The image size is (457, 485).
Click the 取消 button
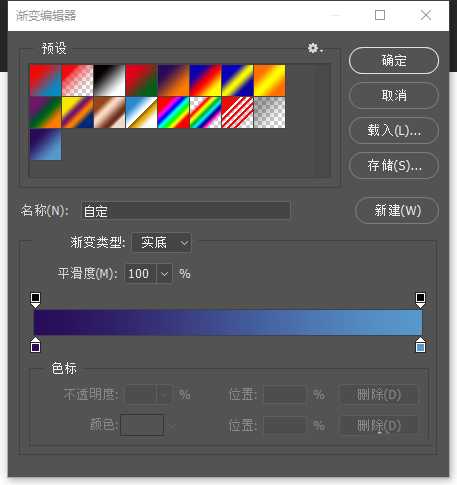[394, 96]
